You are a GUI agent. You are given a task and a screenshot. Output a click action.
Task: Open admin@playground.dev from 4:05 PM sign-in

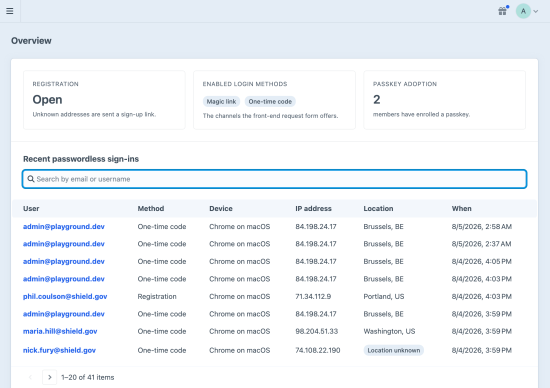(x=64, y=261)
